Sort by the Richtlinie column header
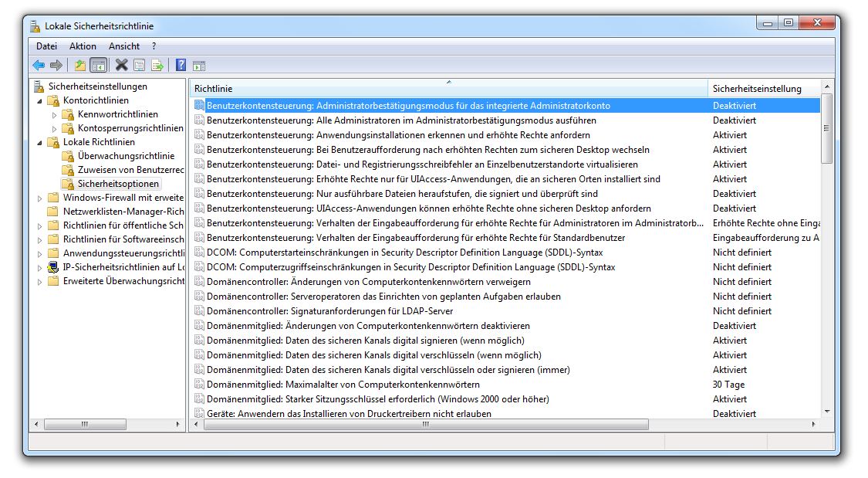Screen dimensions: 868x478 tap(448, 89)
